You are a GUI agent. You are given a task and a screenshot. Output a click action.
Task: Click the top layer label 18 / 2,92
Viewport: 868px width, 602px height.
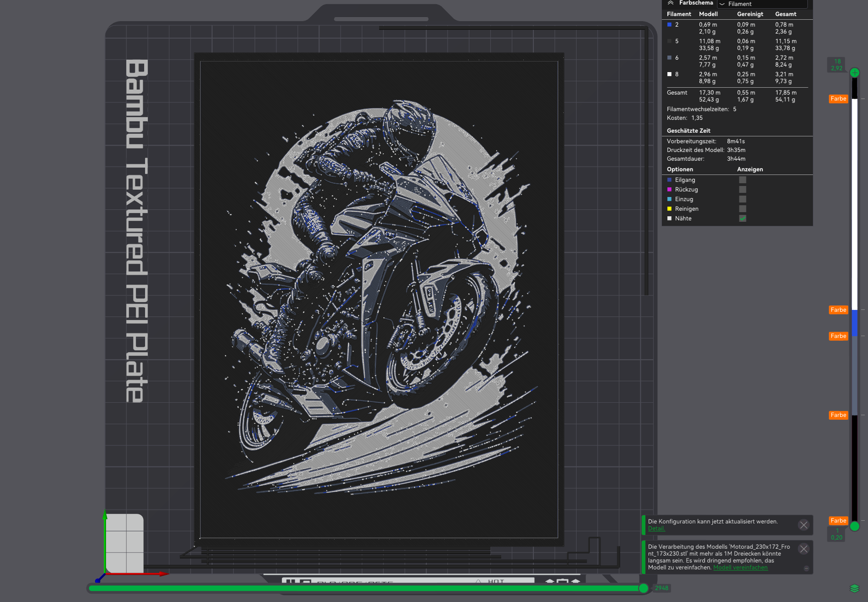pyautogui.click(x=837, y=65)
